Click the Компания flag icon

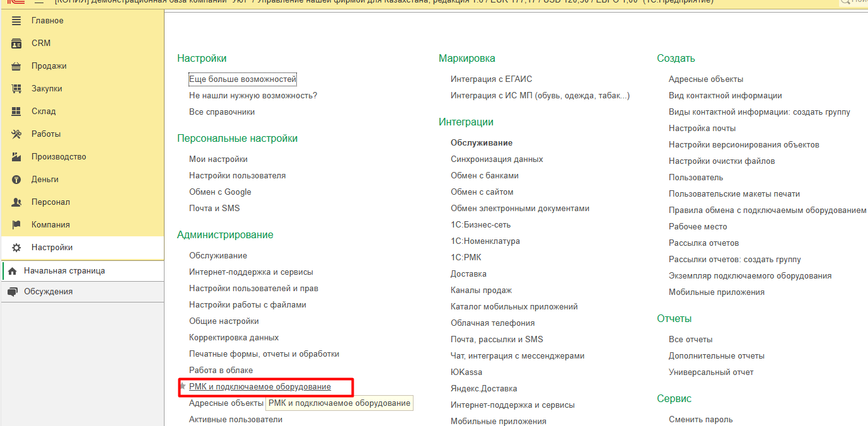coord(17,225)
